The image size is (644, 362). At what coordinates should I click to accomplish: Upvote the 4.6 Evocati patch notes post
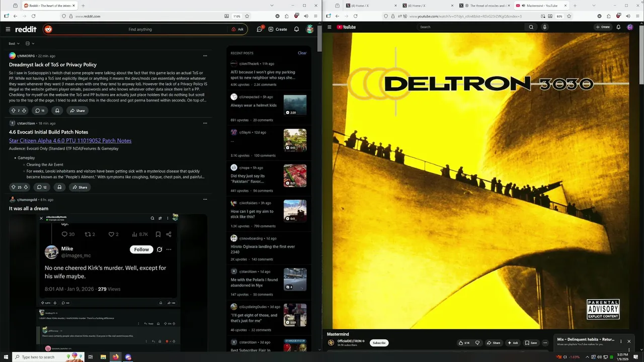tap(14, 187)
